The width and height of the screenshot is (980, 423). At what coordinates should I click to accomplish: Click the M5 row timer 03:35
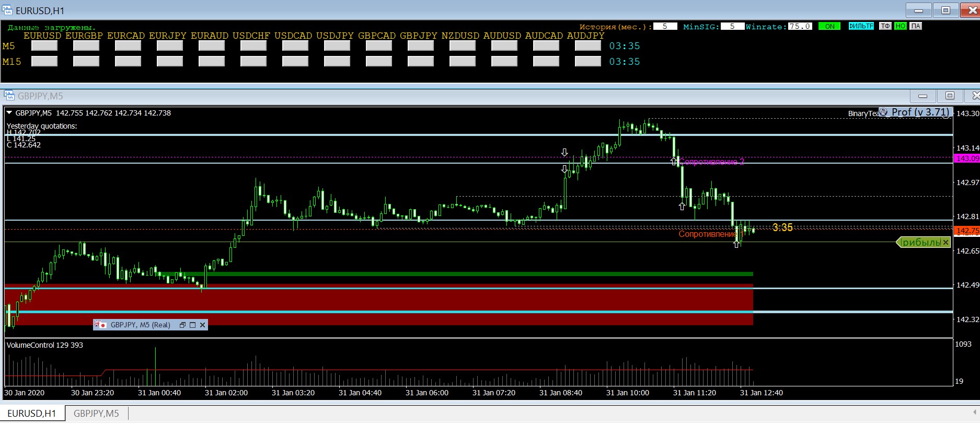click(x=625, y=46)
